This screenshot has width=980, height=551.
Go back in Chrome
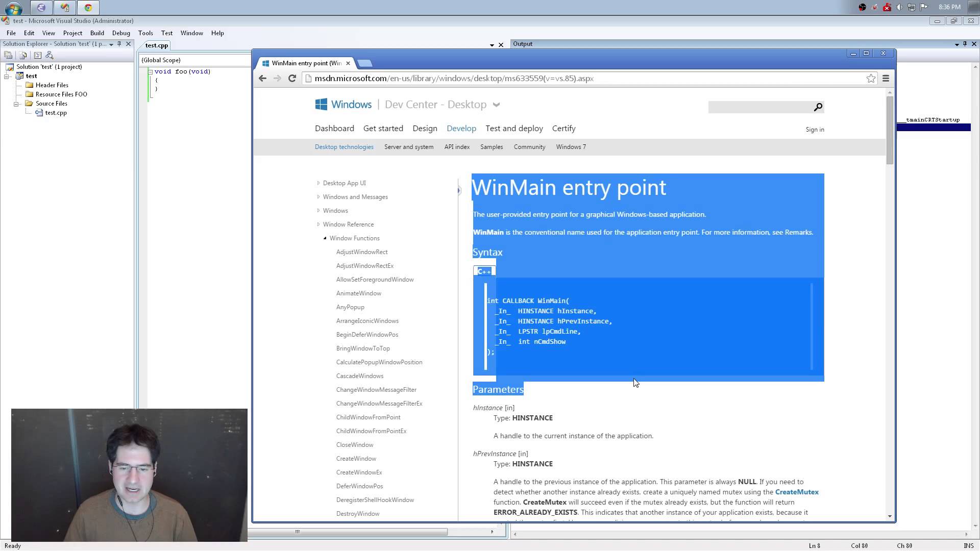[x=262, y=78]
